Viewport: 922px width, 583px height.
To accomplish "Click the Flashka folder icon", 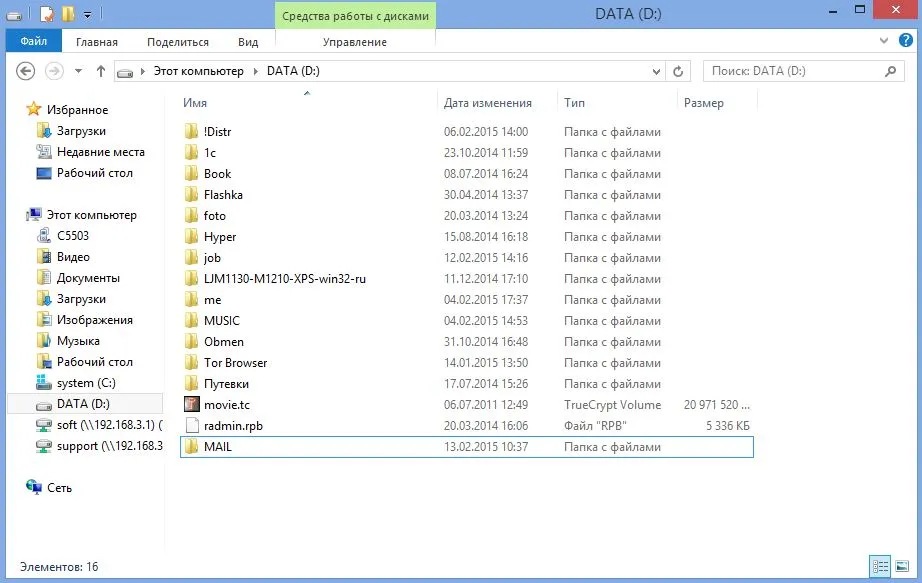I will point(191,195).
